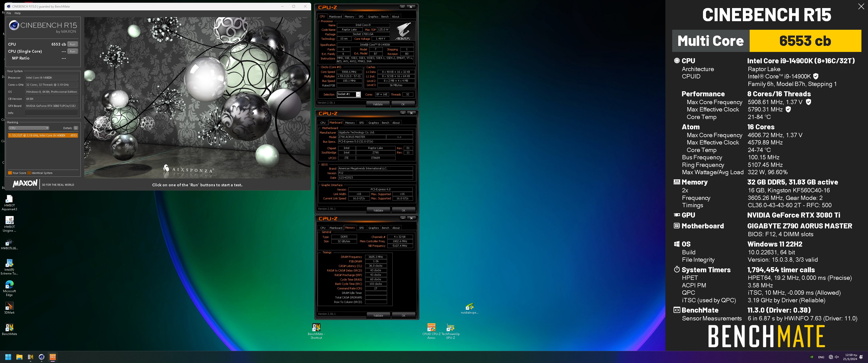
Task: Open network status tray icon
Action: [x=831, y=357]
